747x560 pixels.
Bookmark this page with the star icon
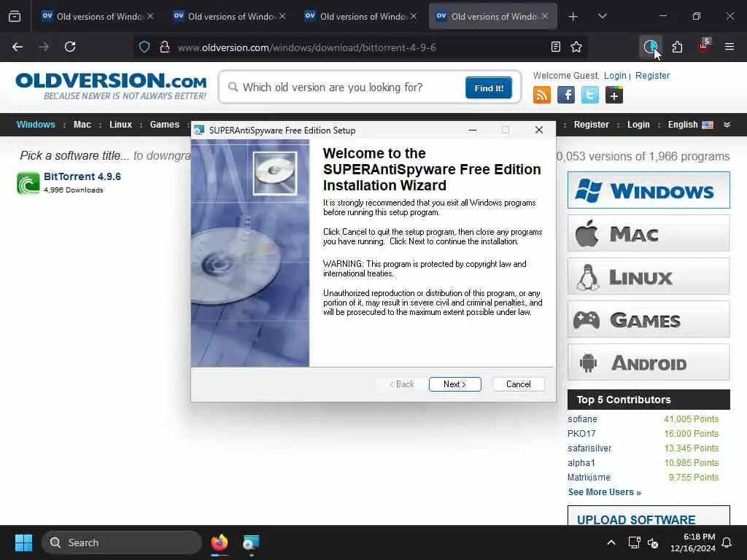click(x=576, y=47)
